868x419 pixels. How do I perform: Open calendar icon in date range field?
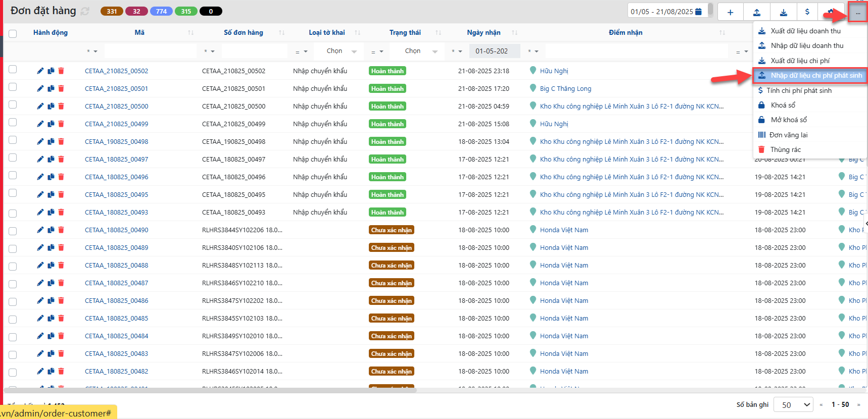point(698,11)
